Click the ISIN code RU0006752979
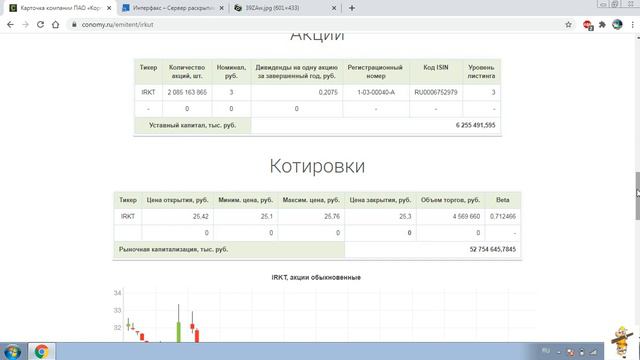 point(436,92)
